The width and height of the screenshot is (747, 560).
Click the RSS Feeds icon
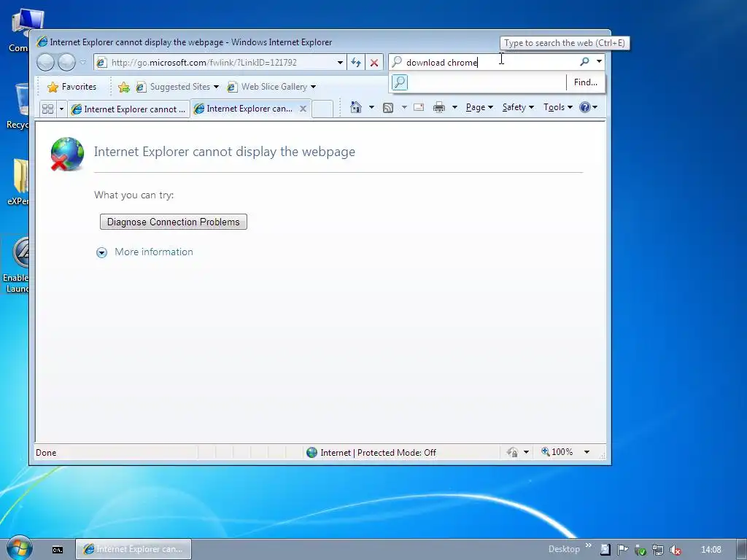[x=388, y=108]
